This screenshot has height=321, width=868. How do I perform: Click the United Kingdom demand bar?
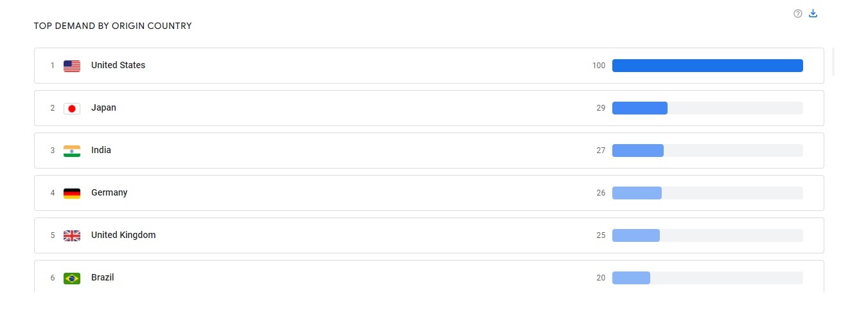click(636, 235)
